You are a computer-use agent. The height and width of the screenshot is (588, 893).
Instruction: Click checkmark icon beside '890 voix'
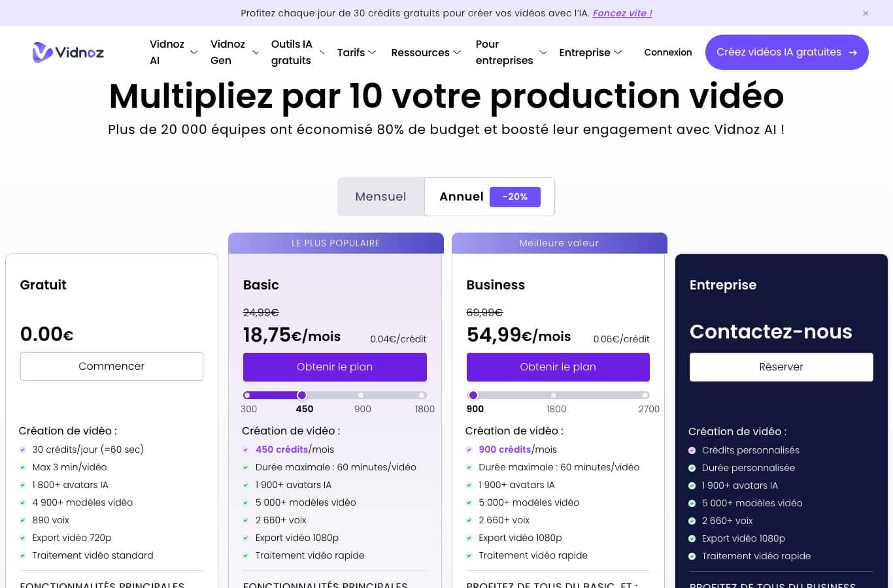[x=23, y=520]
